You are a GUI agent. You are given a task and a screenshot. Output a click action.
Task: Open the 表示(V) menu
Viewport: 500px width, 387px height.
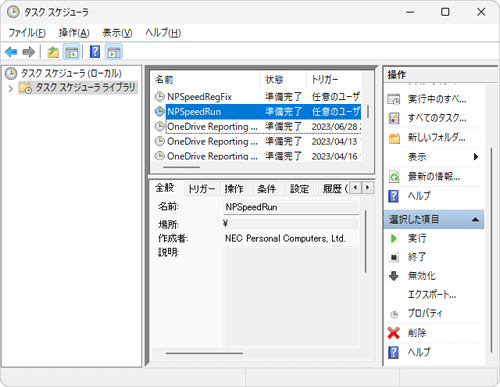117,33
